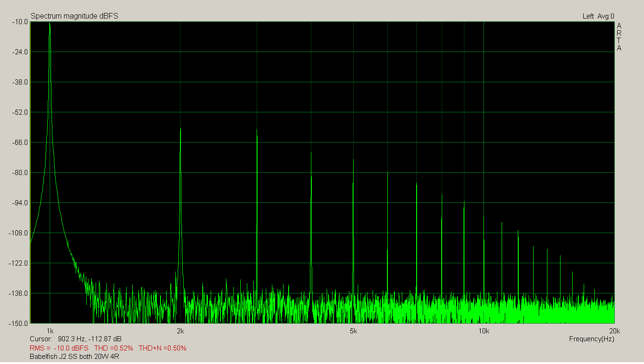This screenshot has width=644, height=364.
Task: Click the -94.0 y-axis label
Action: click(x=19, y=202)
